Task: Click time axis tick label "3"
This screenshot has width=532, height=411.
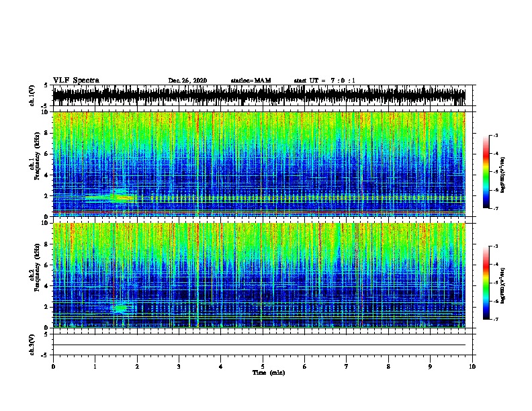Action: coord(179,367)
